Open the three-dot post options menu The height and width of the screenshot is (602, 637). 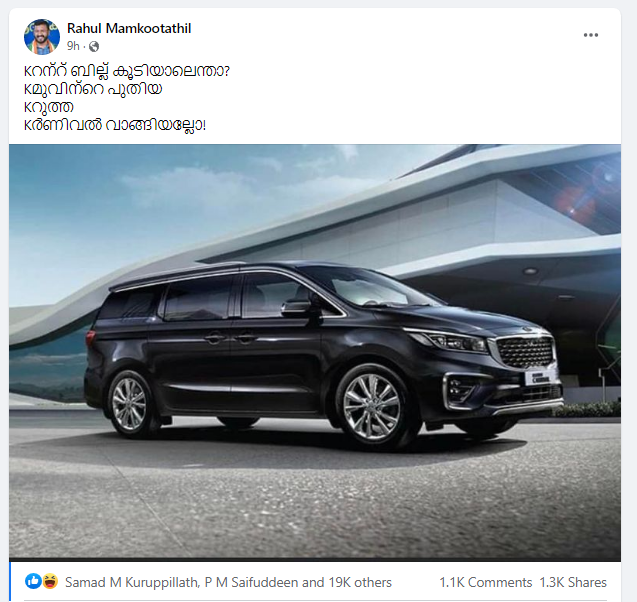tap(590, 35)
